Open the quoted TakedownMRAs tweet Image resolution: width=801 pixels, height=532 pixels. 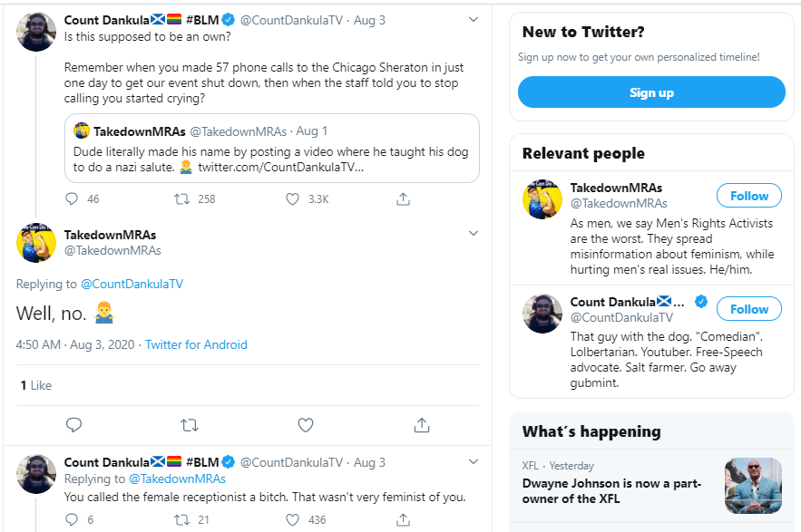pyautogui.click(x=272, y=148)
